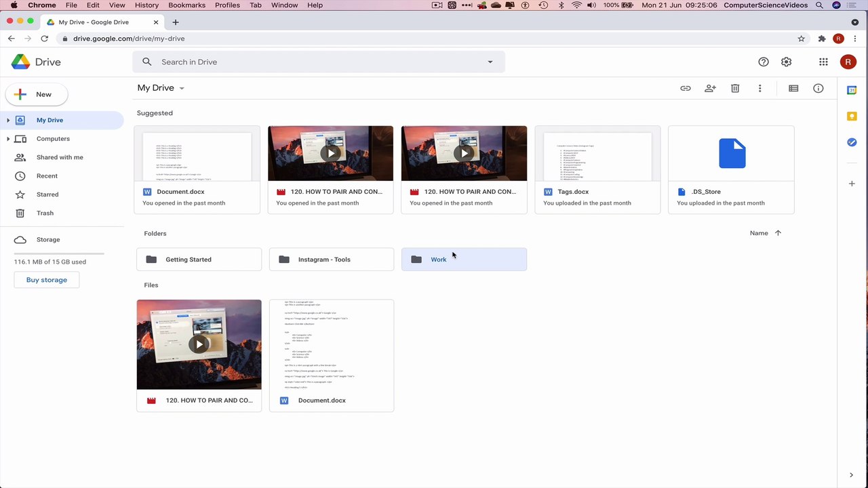
Task: Click the New button
Action: (37, 94)
